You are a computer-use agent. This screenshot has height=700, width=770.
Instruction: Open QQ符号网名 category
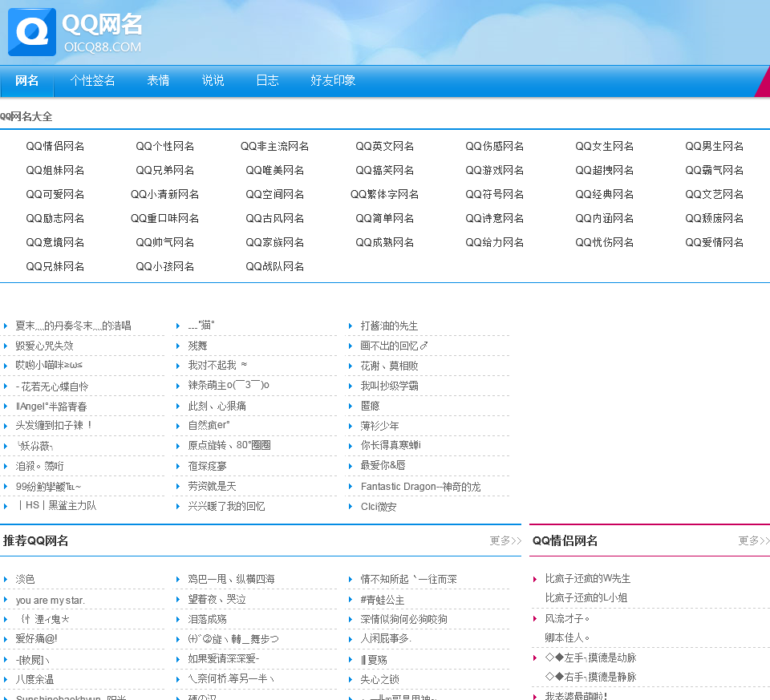[495, 194]
